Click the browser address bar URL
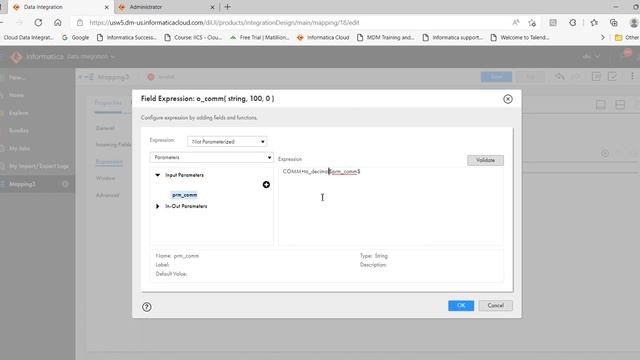The width and height of the screenshot is (640, 360). point(224,23)
